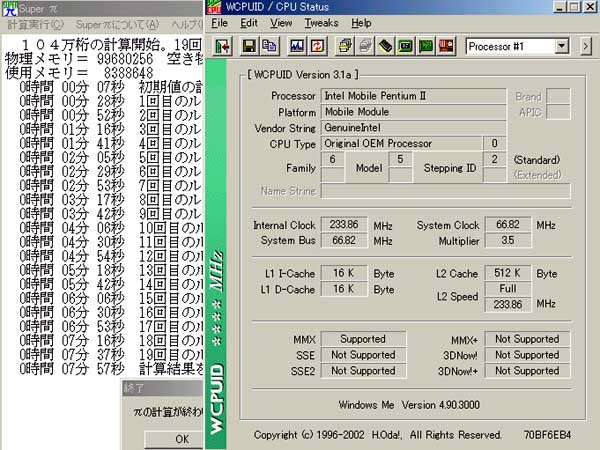Click the L1 I-Cache 16 K value

pos(344,273)
